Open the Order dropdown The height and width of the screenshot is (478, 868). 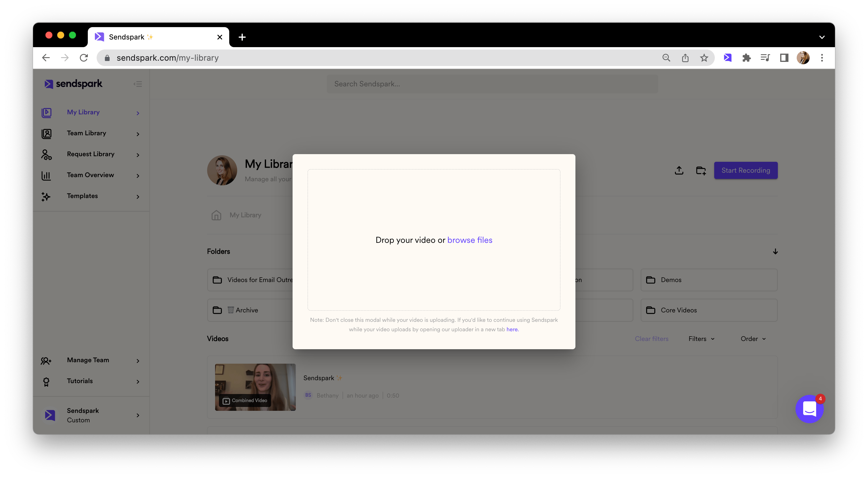tap(753, 339)
